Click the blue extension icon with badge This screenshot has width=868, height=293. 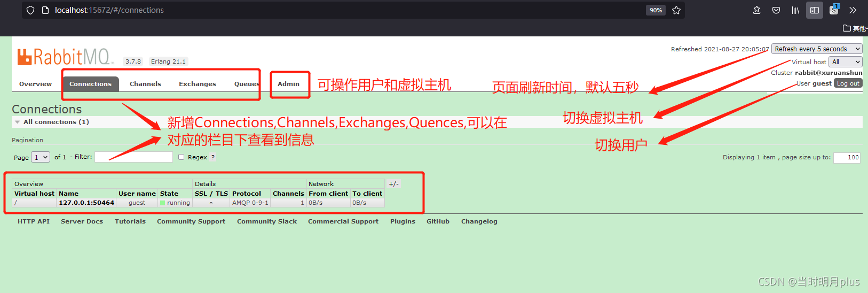click(834, 10)
